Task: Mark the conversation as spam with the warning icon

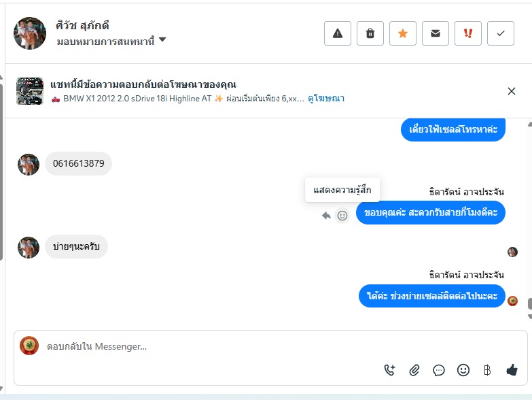Action: [338, 33]
